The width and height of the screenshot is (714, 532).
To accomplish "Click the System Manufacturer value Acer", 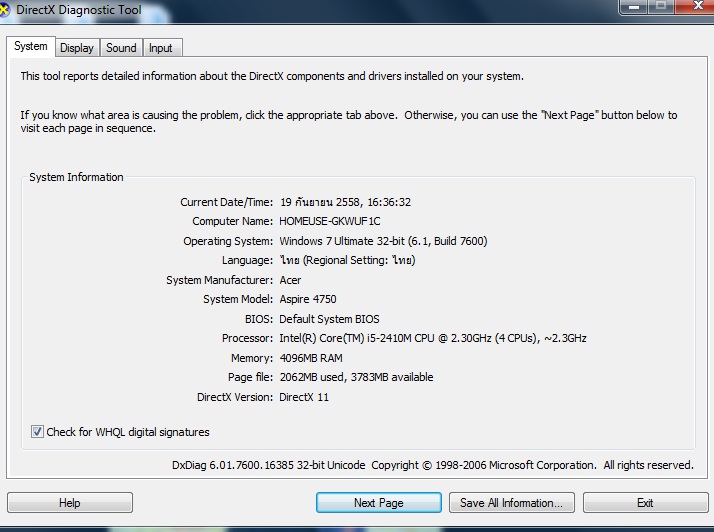I will tap(290, 280).
